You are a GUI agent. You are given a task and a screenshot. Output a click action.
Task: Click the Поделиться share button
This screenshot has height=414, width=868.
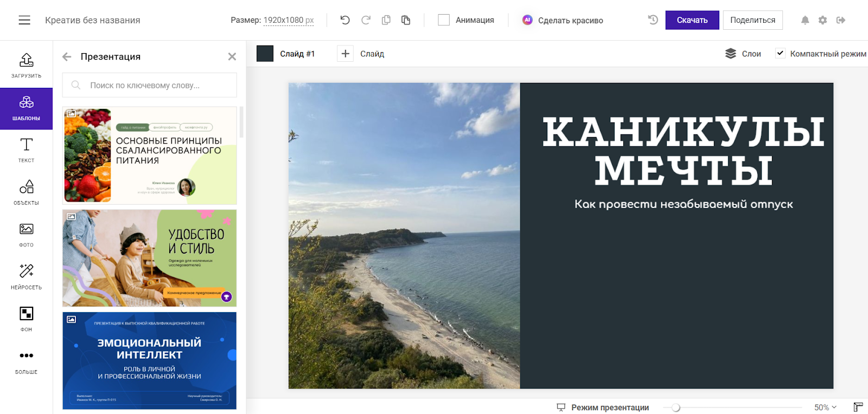pyautogui.click(x=752, y=20)
